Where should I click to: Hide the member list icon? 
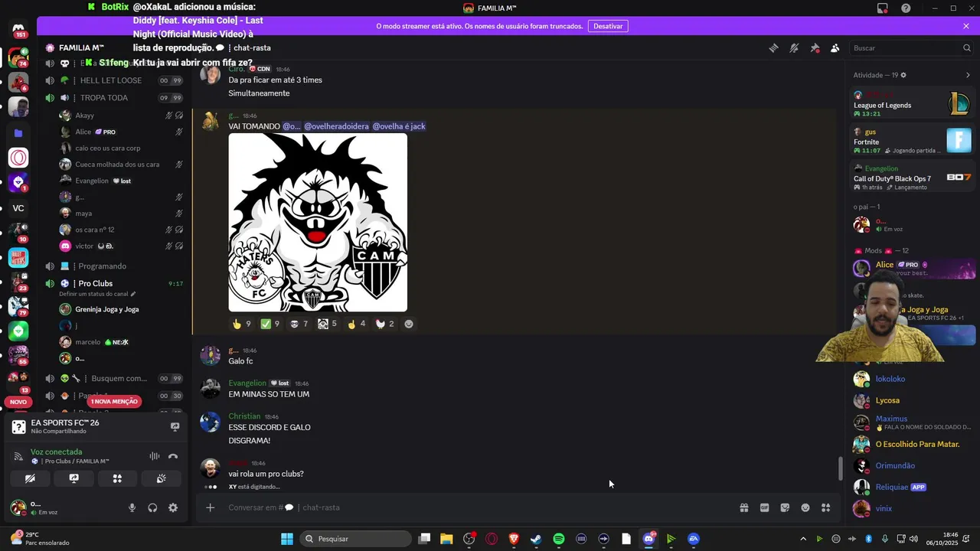[x=835, y=48]
